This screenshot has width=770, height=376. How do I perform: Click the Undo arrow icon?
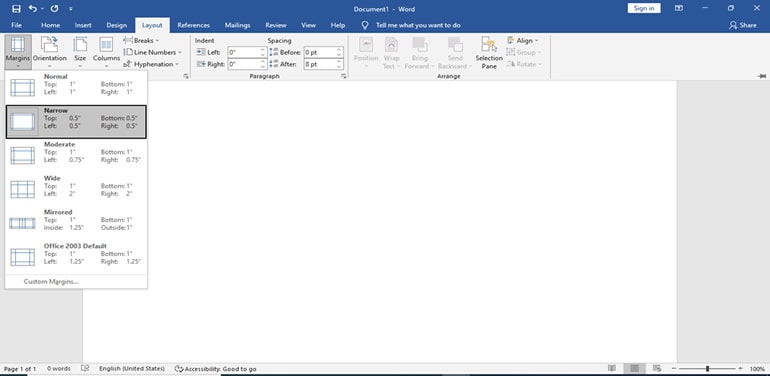pyautogui.click(x=33, y=9)
